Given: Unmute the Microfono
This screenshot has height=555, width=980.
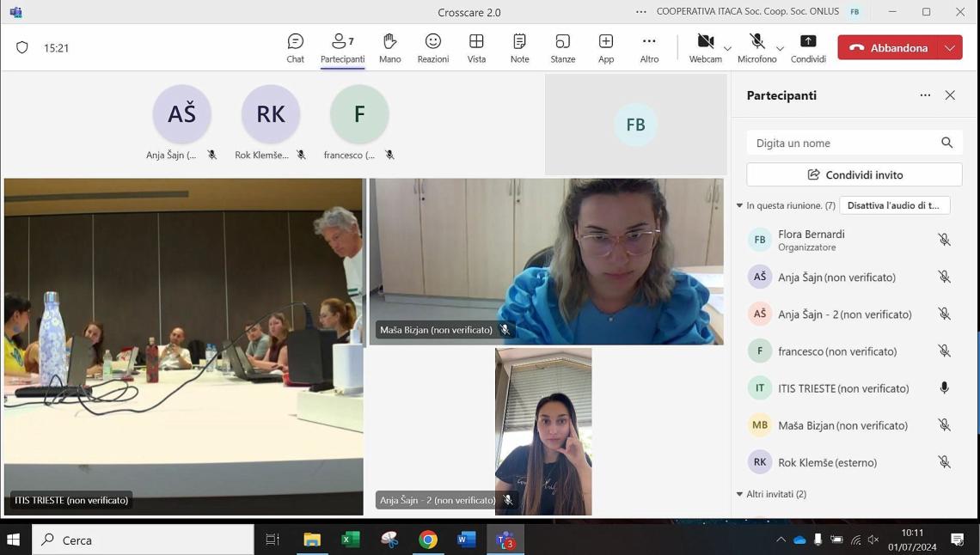Looking at the screenshot, I should pos(756,48).
